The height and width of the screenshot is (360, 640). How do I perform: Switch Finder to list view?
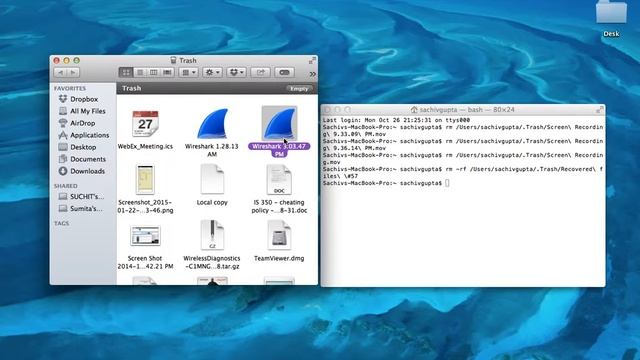(140, 73)
